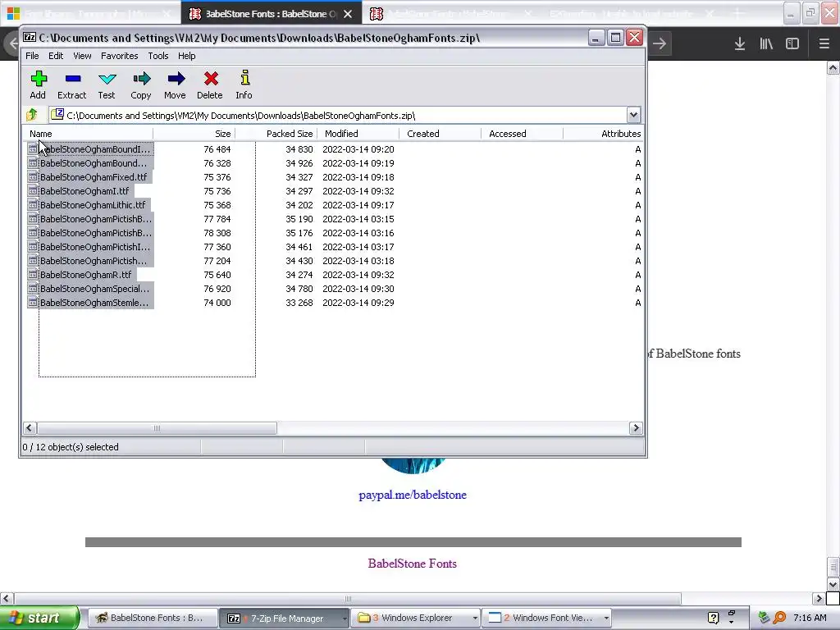The height and width of the screenshot is (630, 840).
Task: Close the active BabelStone Fonts tab
Action: pos(348,14)
